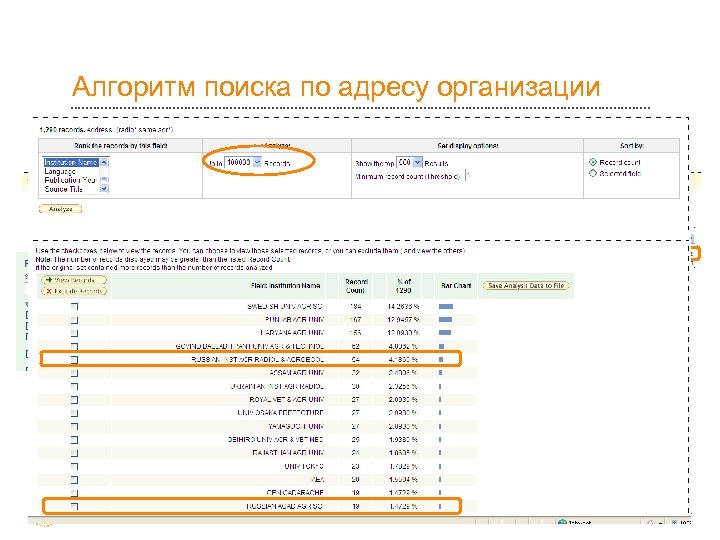720x540 pixels.
Task: Click the Analyze button
Action: point(61,209)
